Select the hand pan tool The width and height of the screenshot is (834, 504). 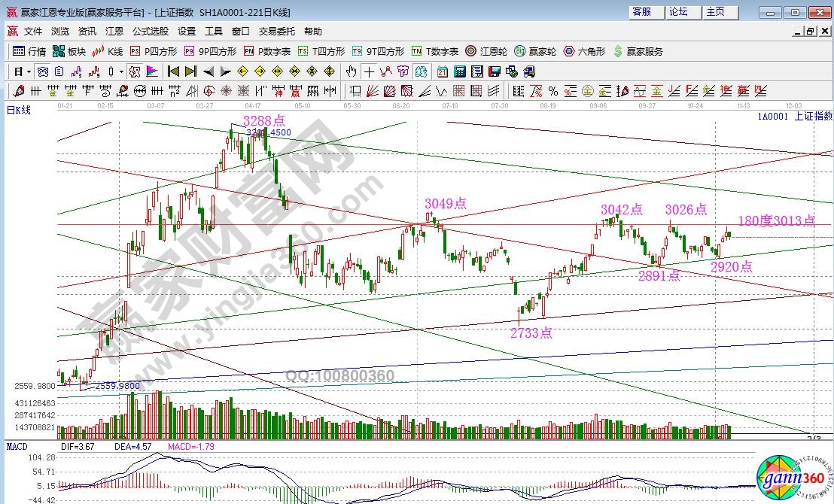tap(351, 71)
